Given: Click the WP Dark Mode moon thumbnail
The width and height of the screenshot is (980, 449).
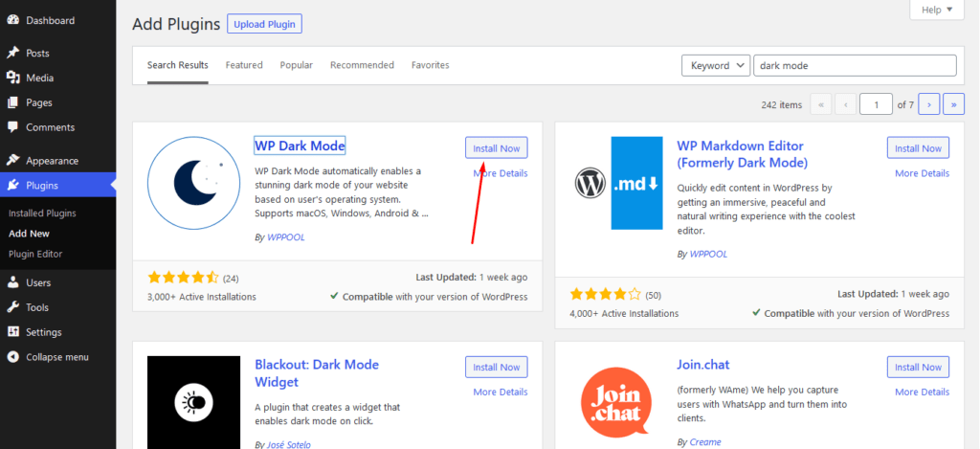Looking at the screenshot, I should tap(193, 183).
